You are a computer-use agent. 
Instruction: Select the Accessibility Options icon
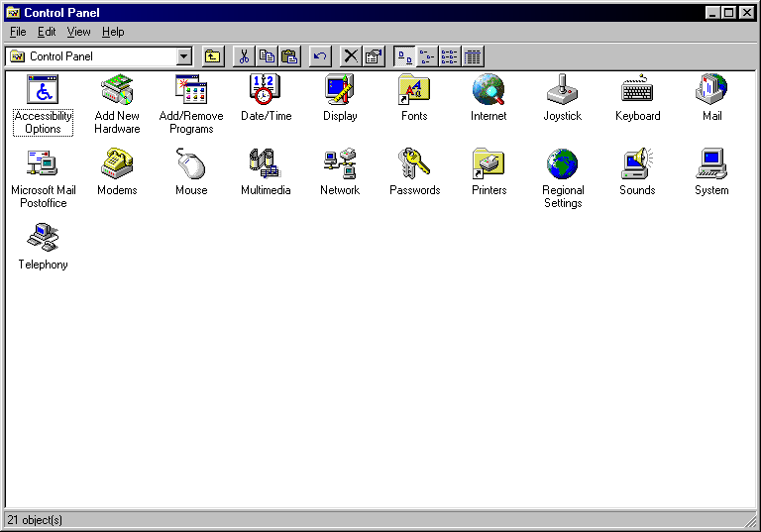pyautogui.click(x=43, y=89)
